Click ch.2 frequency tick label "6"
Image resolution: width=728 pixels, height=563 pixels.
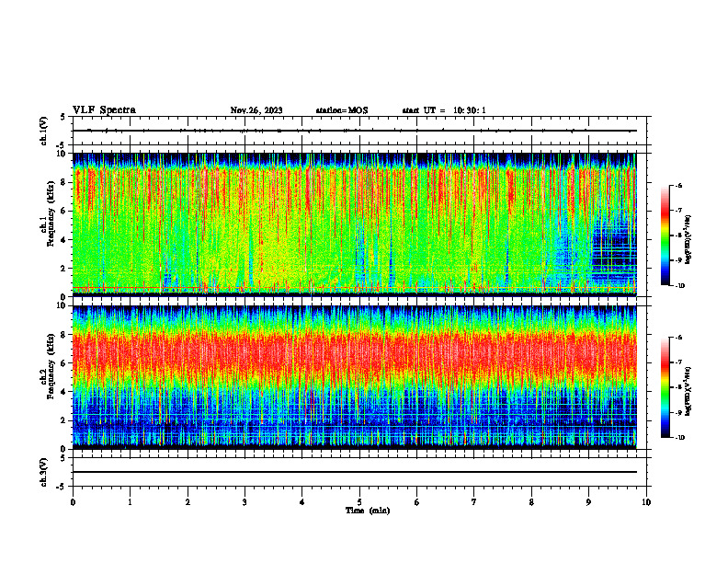coord(65,363)
